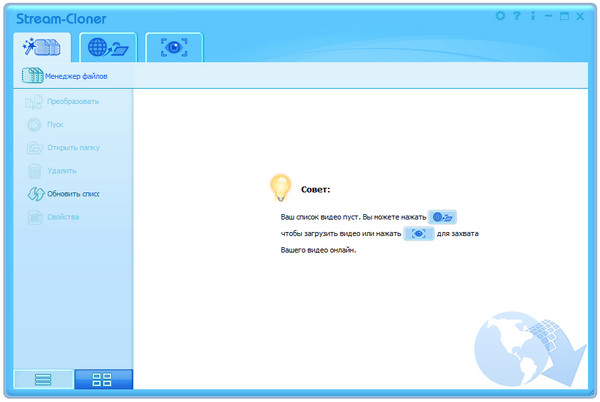The width and height of the screenshot is (600, 402).
Task: Click the Совет: heading
Action: coord(315,189)
